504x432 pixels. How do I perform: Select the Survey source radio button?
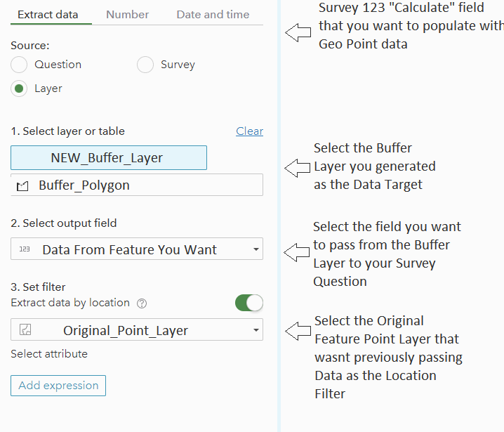(145, 65)
